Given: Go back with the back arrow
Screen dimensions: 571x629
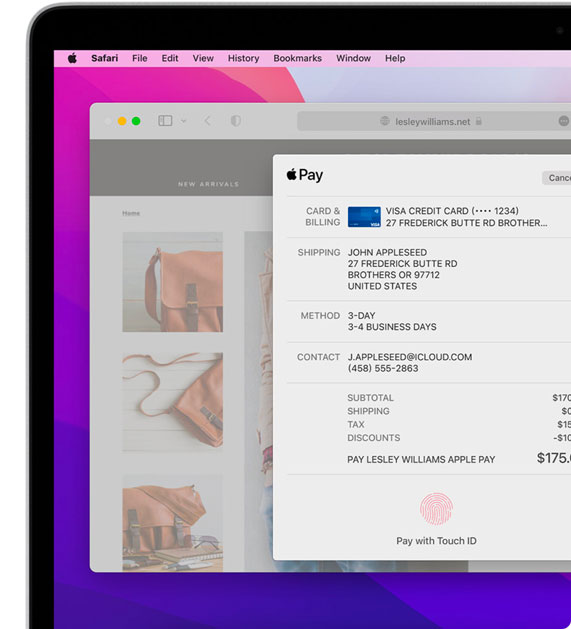Looking at the screenshot, I should [207, 121].
